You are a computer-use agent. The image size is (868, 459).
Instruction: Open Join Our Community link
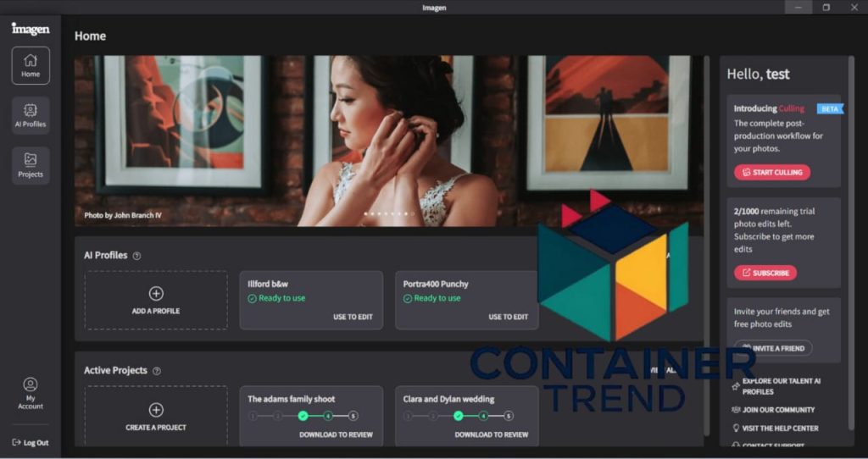click(778, 410)
